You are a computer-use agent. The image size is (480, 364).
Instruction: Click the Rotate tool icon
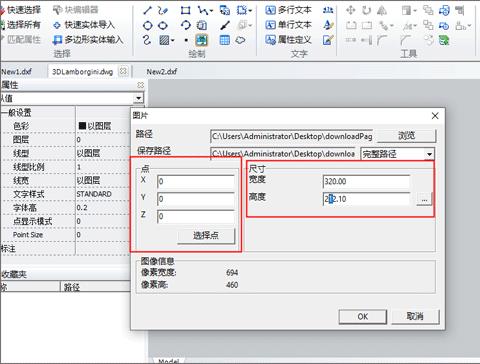tap(366, 10)
